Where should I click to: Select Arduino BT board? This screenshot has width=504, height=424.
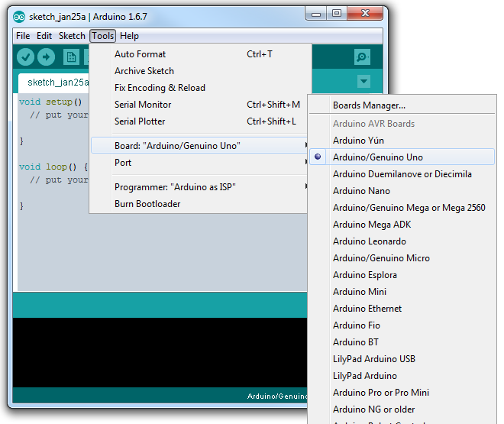[402, 342]
